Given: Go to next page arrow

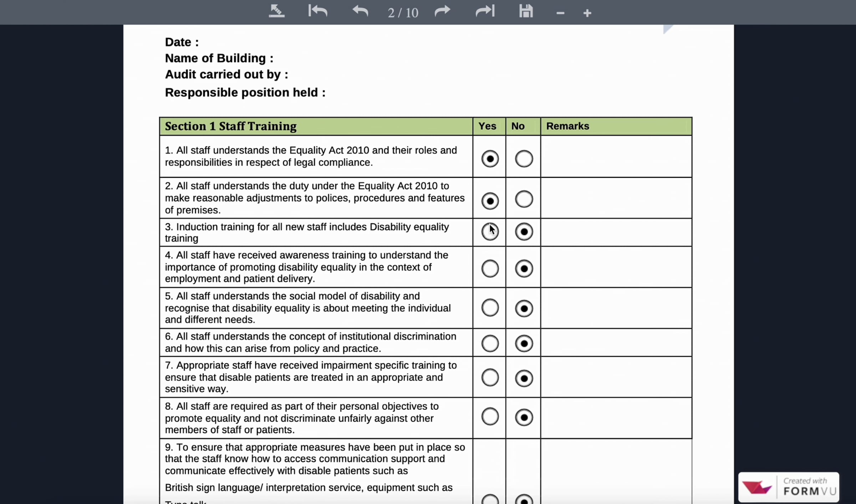Looking at the screenshot, I should tap(442, 11).
